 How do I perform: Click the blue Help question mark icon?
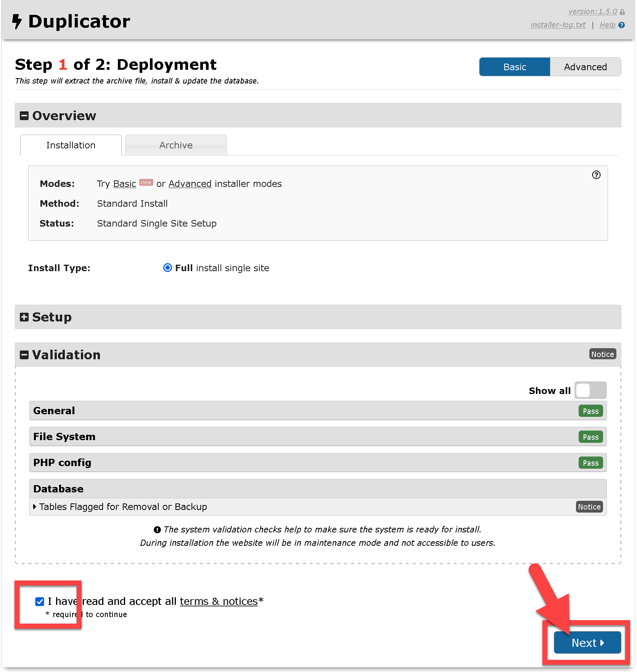(621, 25)
